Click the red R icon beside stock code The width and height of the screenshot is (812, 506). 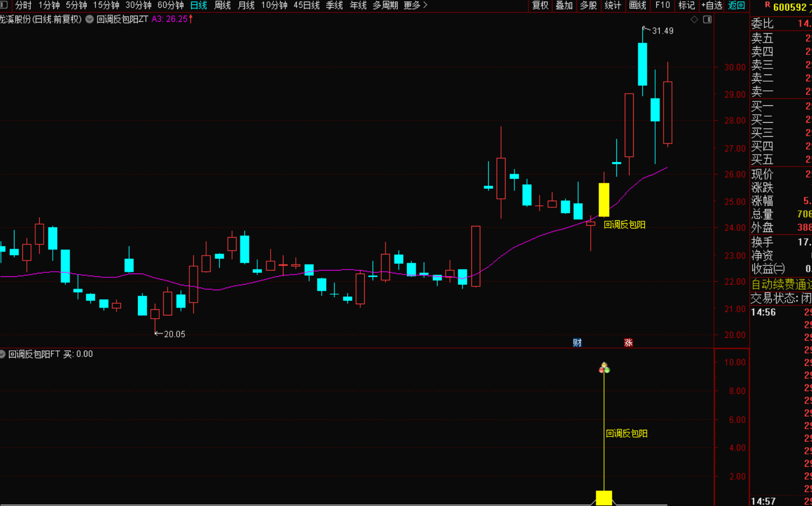point(767,5)
